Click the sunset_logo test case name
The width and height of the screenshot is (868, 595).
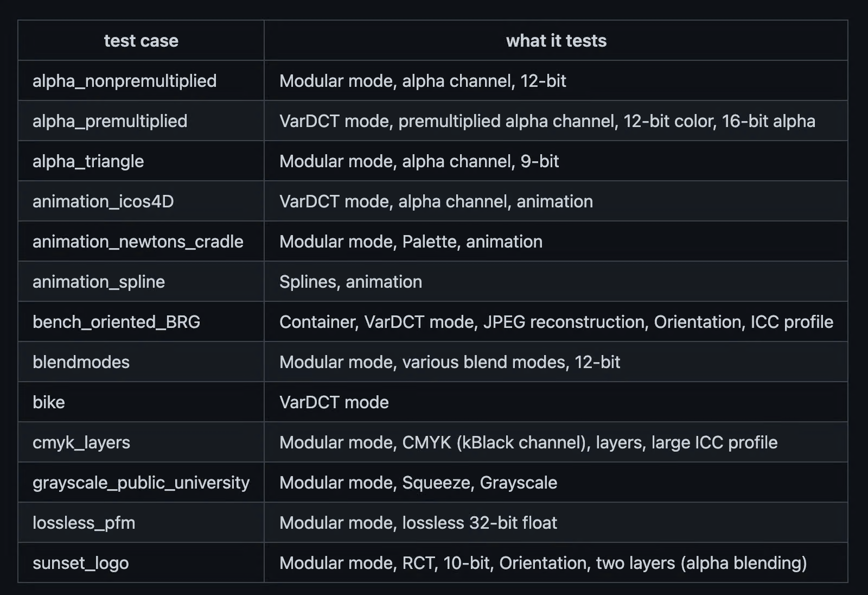[81, 563]
